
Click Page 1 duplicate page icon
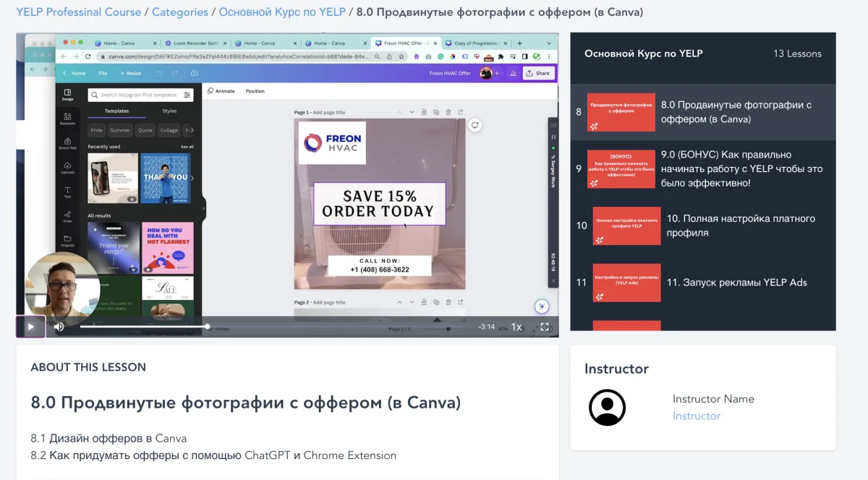point(436,112)
